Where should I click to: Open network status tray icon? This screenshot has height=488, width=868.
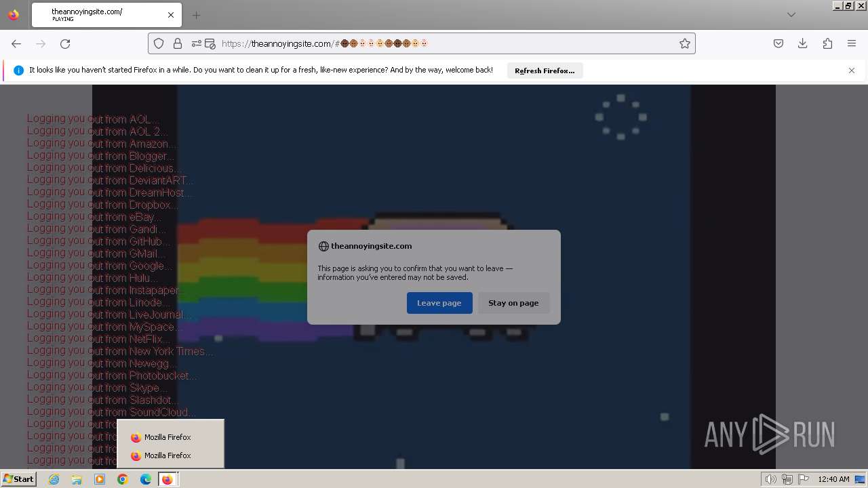[x=787, y=479]
